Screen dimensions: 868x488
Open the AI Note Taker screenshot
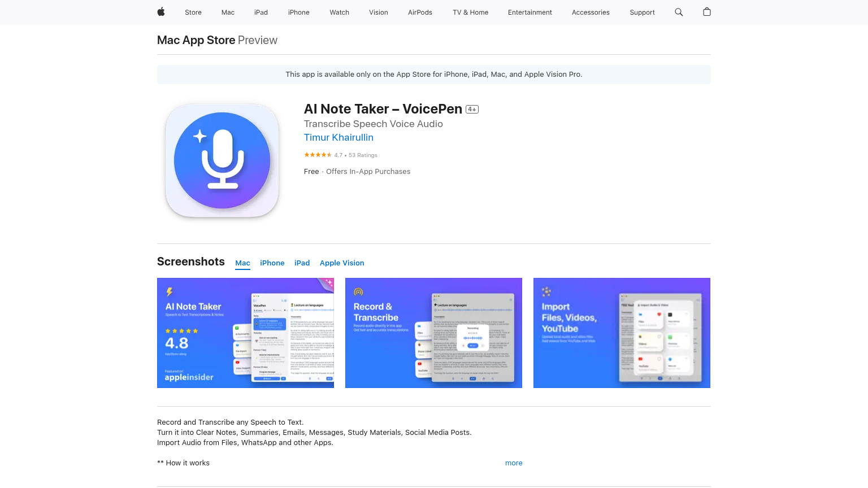point(245,333)
